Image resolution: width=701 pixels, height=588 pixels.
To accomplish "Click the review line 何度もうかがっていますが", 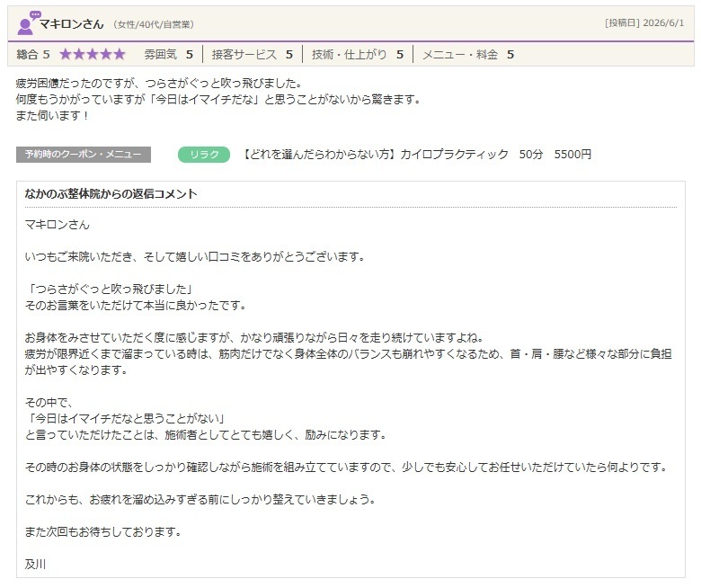I will 219,99.
